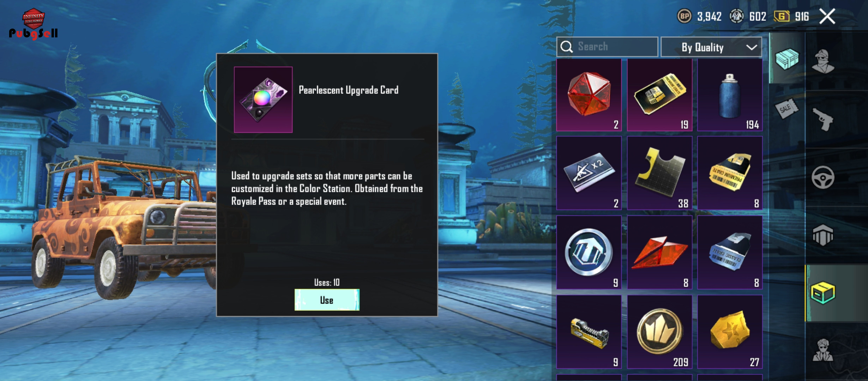The width and height of the screenshot is (868, 381).
Task: Open the vehicle steering wheel tab
Action: coord(823,177)
